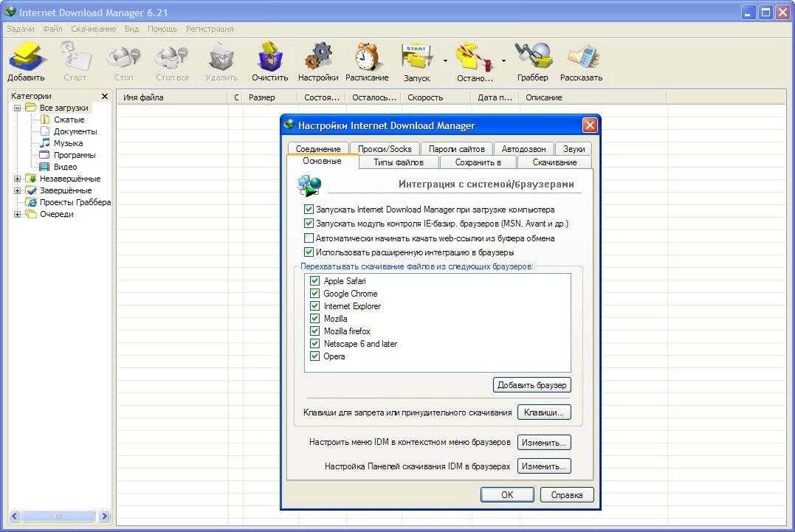Viewport: 795px width, 532px height.
Task: Toggle Internet Explorer checkbox
Action: click(315, 306)
